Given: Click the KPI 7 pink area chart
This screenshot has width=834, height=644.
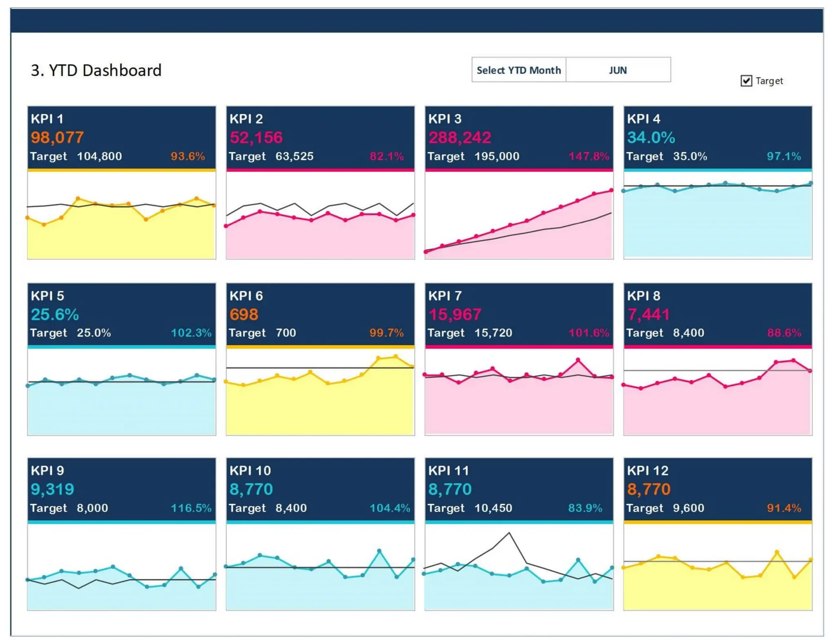Looking at the screenshot, I should (x=519, y=392).
